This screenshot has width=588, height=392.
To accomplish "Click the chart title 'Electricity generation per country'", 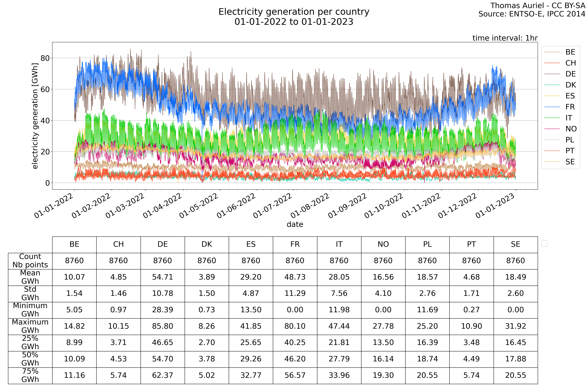I will 294,12.
